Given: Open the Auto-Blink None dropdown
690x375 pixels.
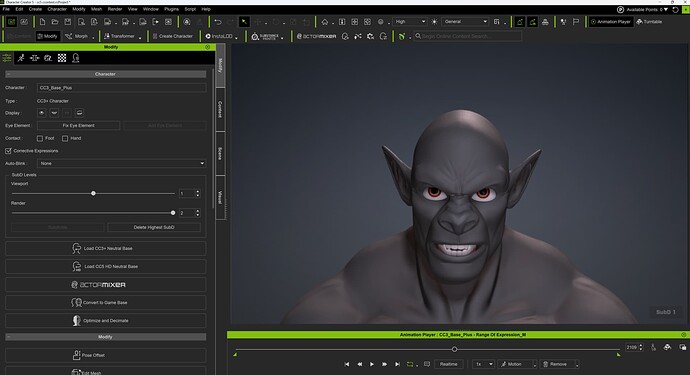Looking at the screenshot, I should (x=121, y=163).
